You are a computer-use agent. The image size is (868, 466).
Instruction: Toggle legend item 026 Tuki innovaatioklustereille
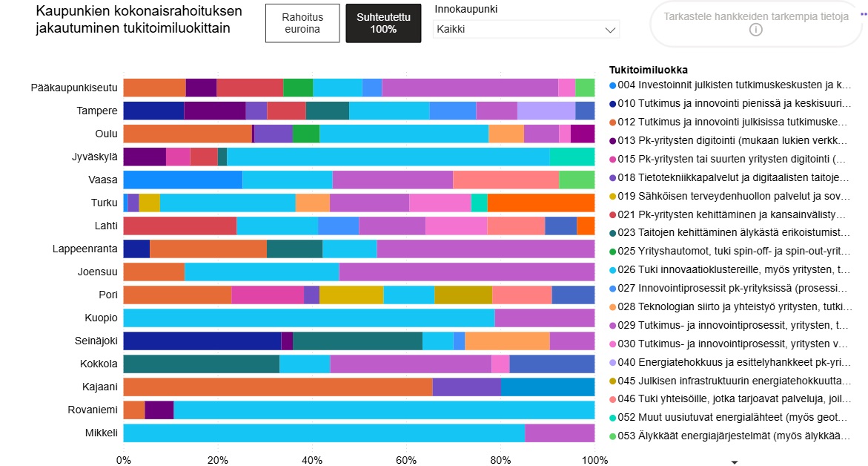click(734, 269)
